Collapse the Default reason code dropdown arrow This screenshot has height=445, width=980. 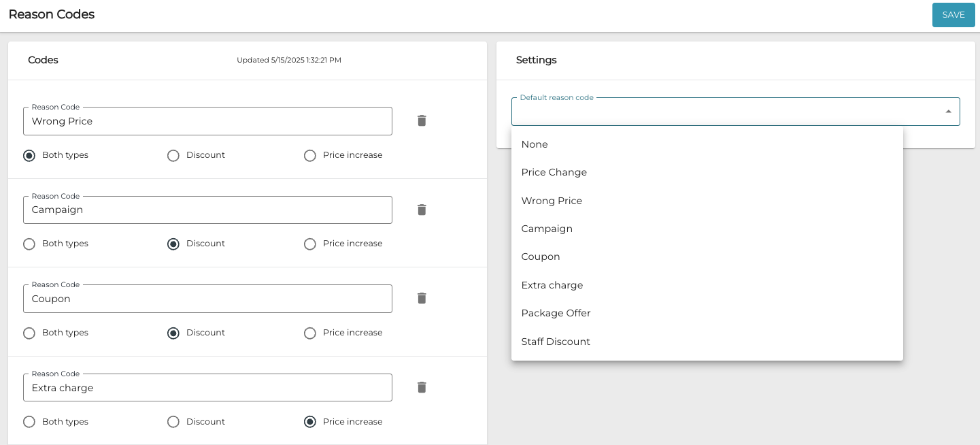click(948, 112)
